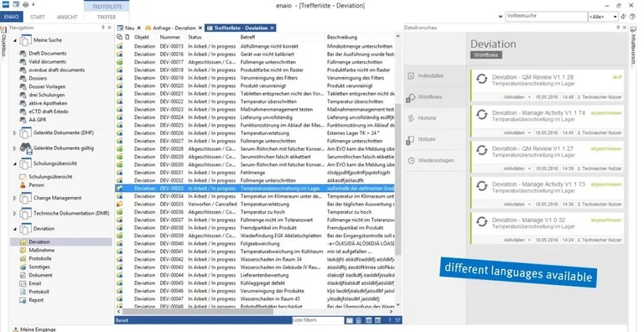Open the arrow dropdown left of Volltextsuche
This screenshot has width=644, height=332.
pos(501,17)
